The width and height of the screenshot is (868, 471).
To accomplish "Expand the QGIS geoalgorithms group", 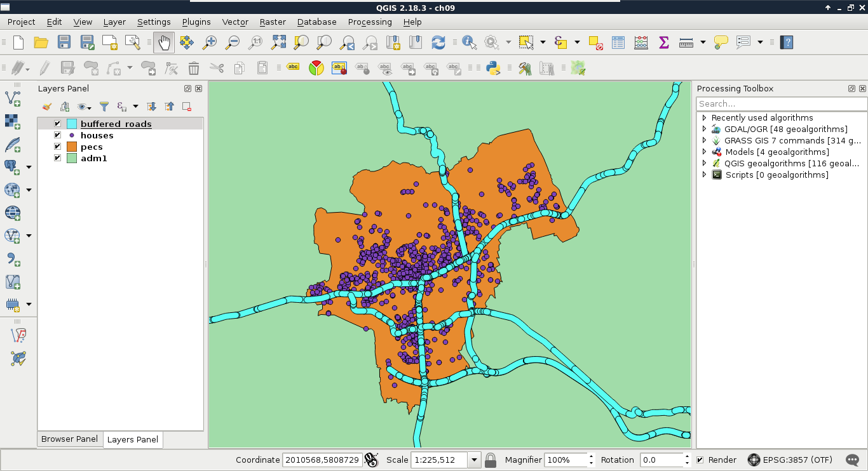I will 704,163.
